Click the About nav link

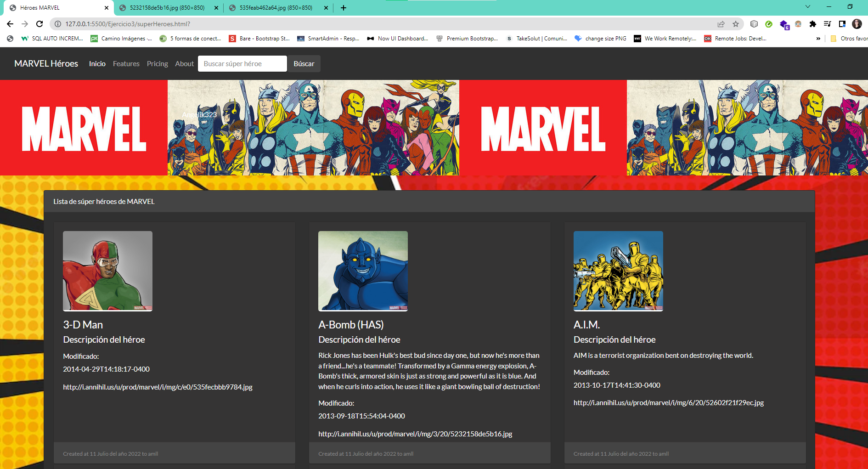[185, 63]
